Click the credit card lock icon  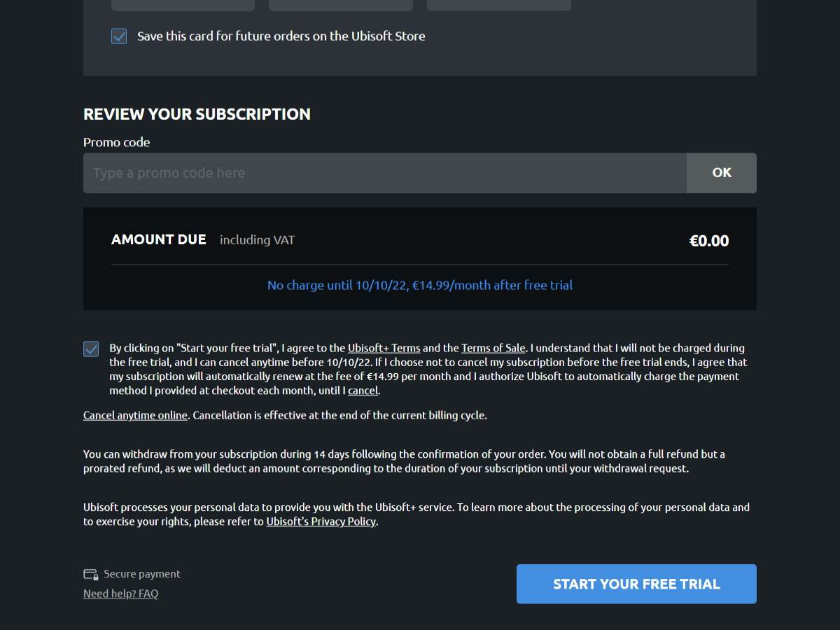pos(90,575)
